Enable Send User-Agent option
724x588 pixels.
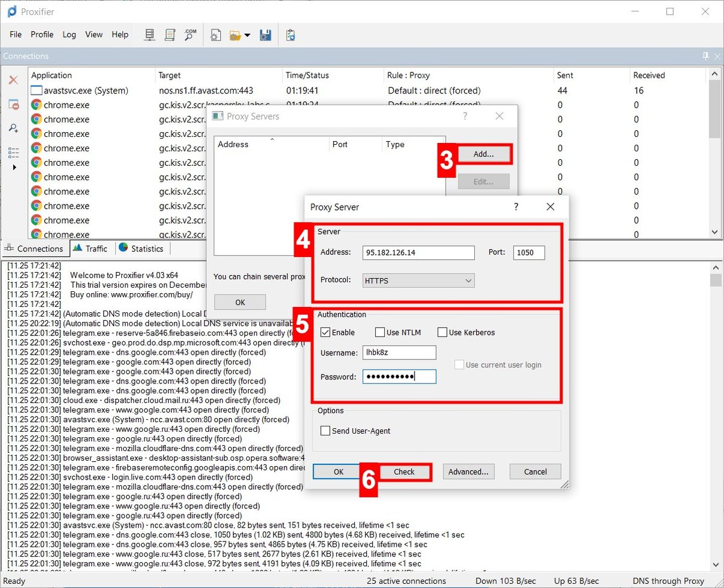pos(325,431)
